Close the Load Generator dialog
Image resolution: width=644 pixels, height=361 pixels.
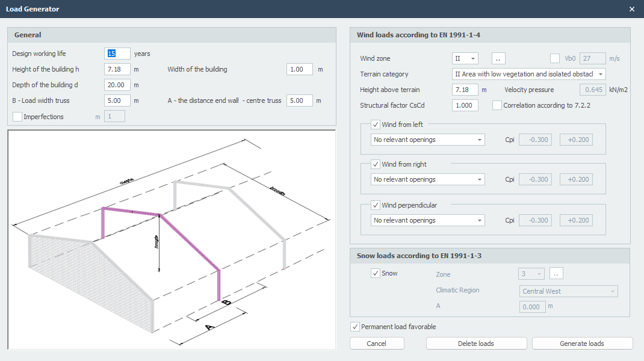pos(631,9)
